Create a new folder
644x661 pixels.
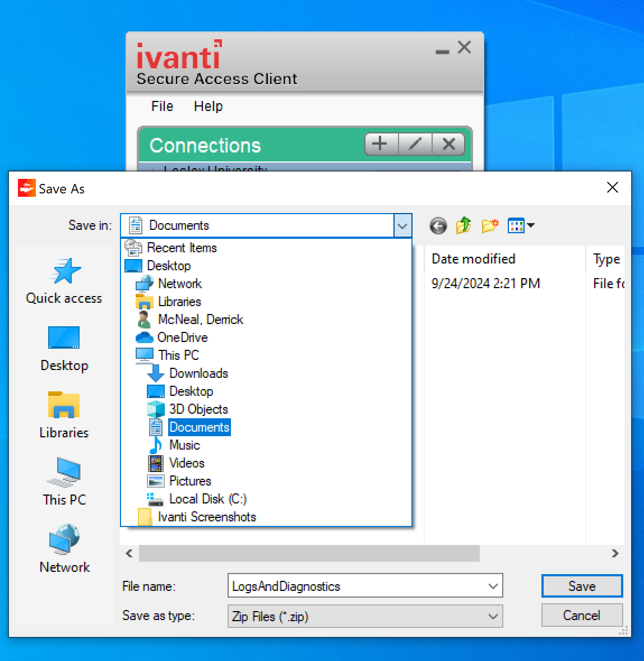[490, 225]
